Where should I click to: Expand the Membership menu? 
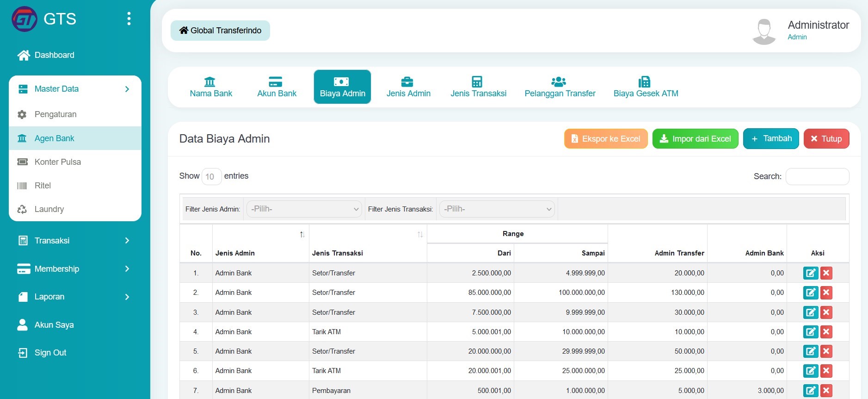75,269
